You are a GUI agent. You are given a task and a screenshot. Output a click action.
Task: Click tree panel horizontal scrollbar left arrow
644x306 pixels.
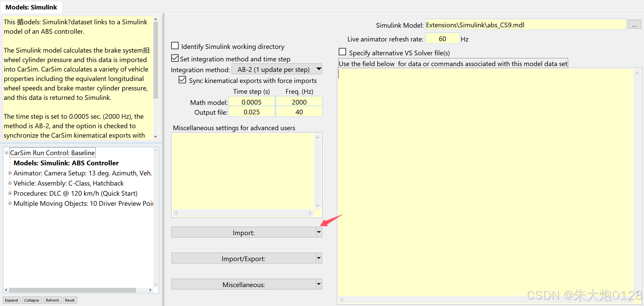coord(6,290)
